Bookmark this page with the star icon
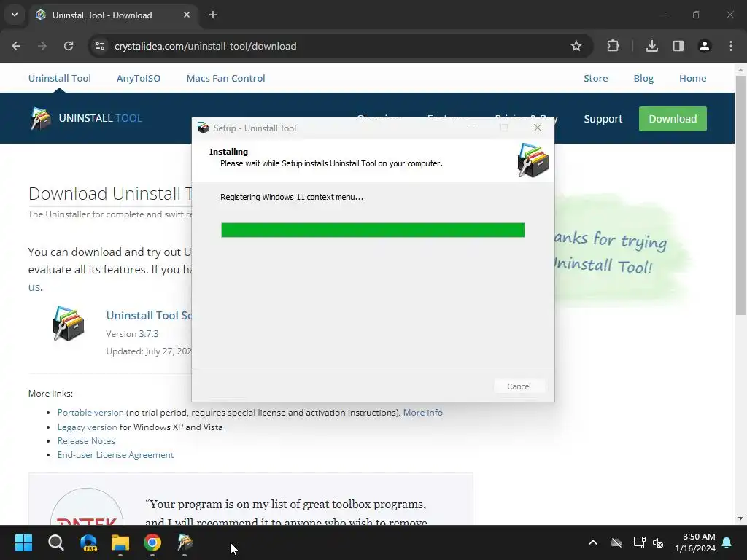Image resolution: width=747 pixels, height=560 pixels. pos(576,46)
